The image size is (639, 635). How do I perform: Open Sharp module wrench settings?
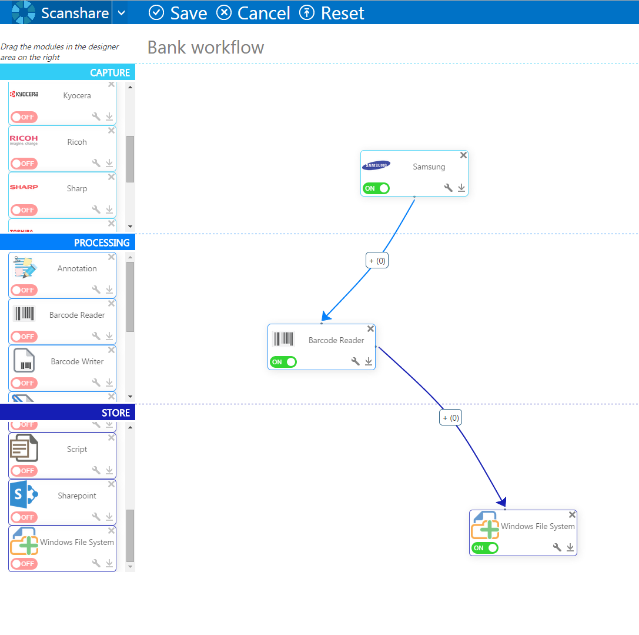(96, 209)
